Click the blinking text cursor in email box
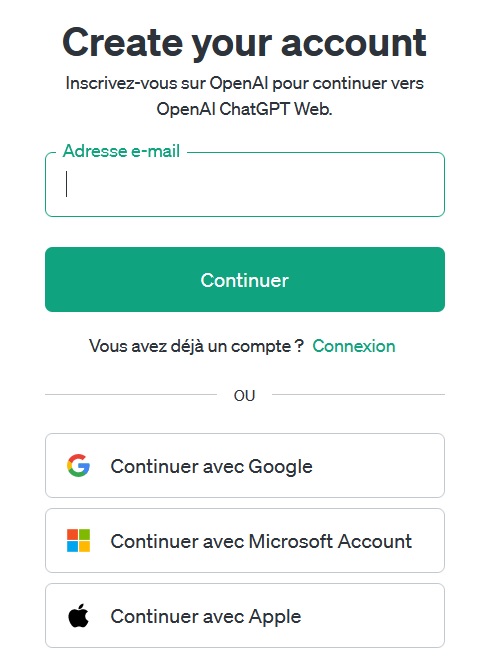 pos(66,184)
